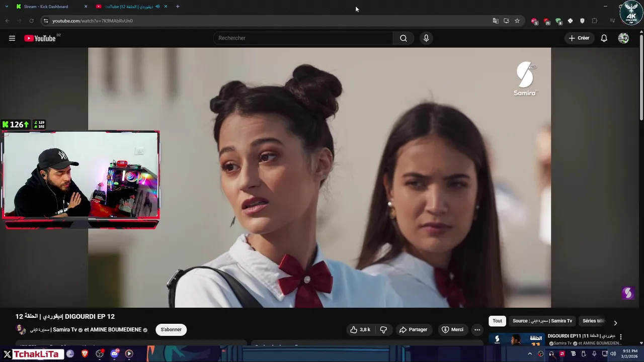
Task: Open the YouTube guide hamburger menu
Action: pyautogui.click(x=12, y=38)
